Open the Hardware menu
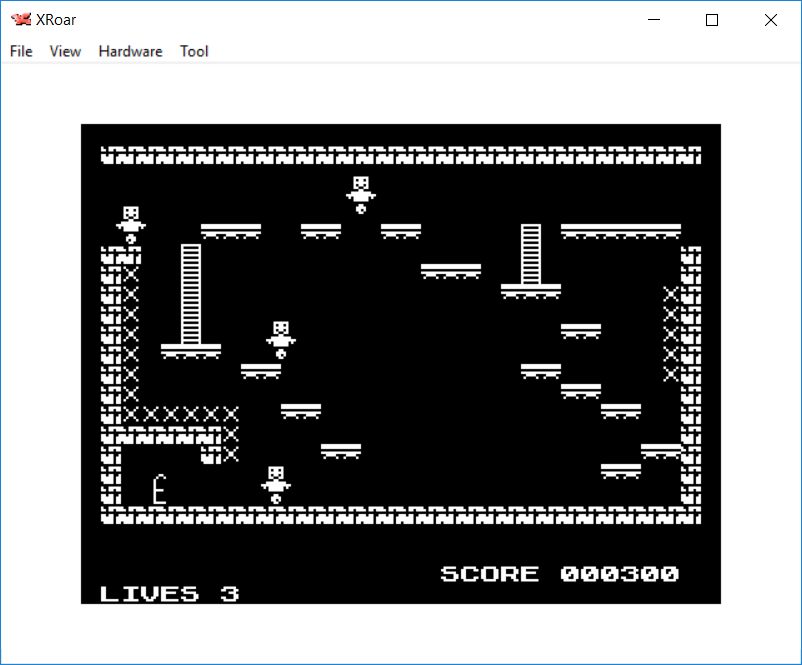This screenshot has width=802, height=665. (x=130, y=51)
